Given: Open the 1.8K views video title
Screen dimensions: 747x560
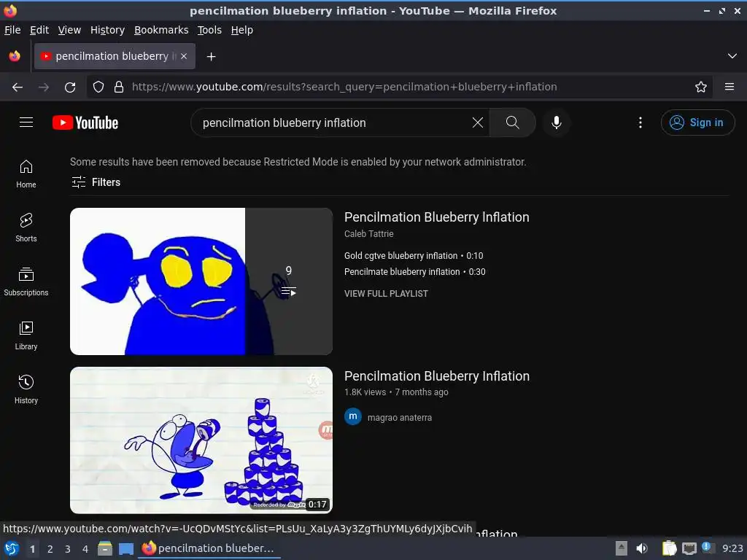Looking at the screenshot, I should pyautogui.click(x=437, y=376).
